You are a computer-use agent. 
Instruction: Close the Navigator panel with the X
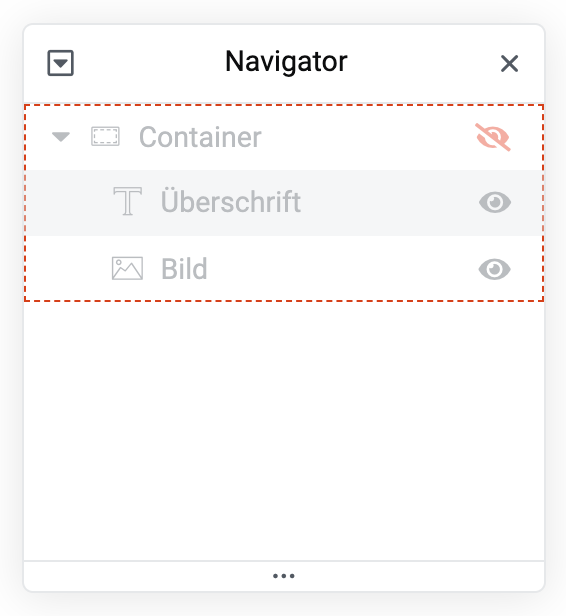point(509,63)
